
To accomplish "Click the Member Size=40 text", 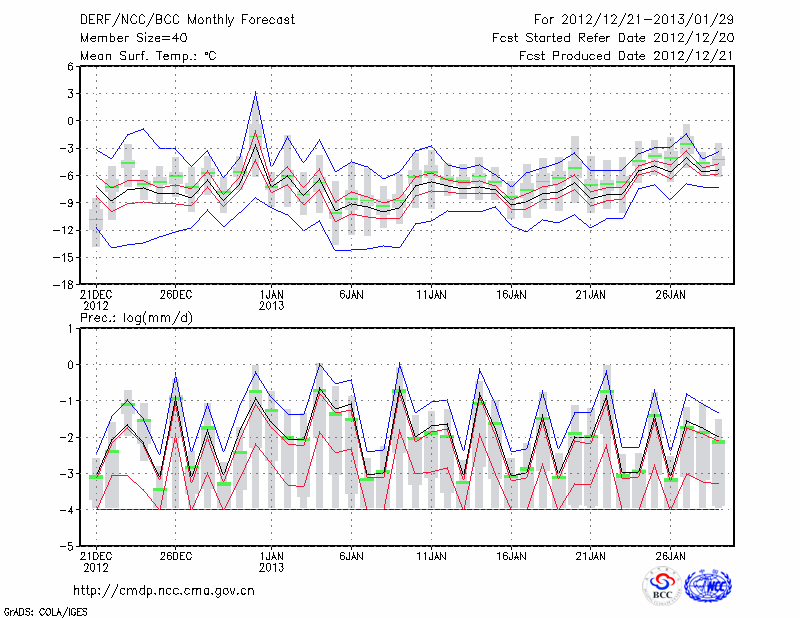I will [x=133, y=37].
